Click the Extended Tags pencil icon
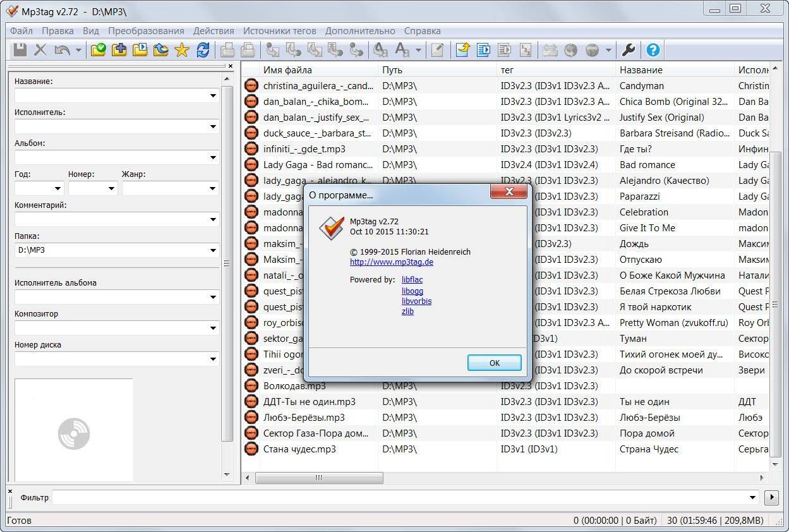Viewport: 789px width, 532px height. 437,50
